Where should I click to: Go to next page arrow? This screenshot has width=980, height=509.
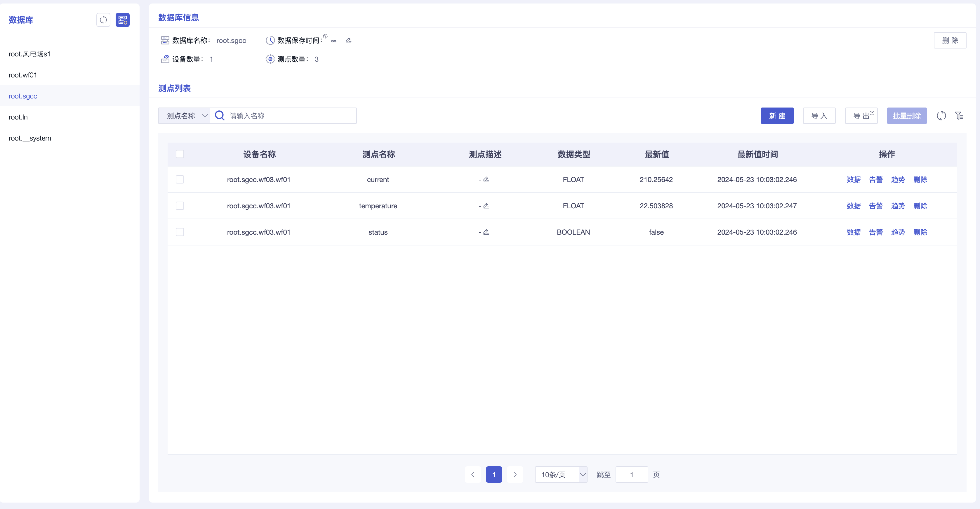click(515, 475)
